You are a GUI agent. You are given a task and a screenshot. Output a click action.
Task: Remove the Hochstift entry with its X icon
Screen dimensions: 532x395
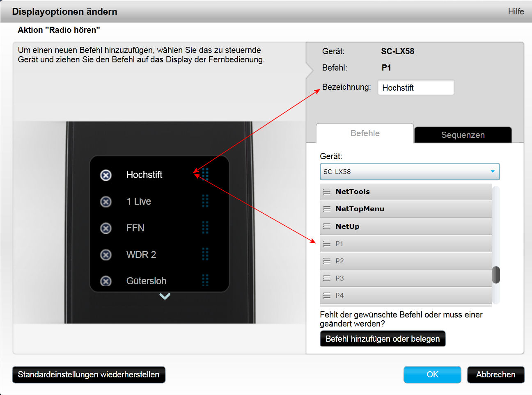coord(106,175)
